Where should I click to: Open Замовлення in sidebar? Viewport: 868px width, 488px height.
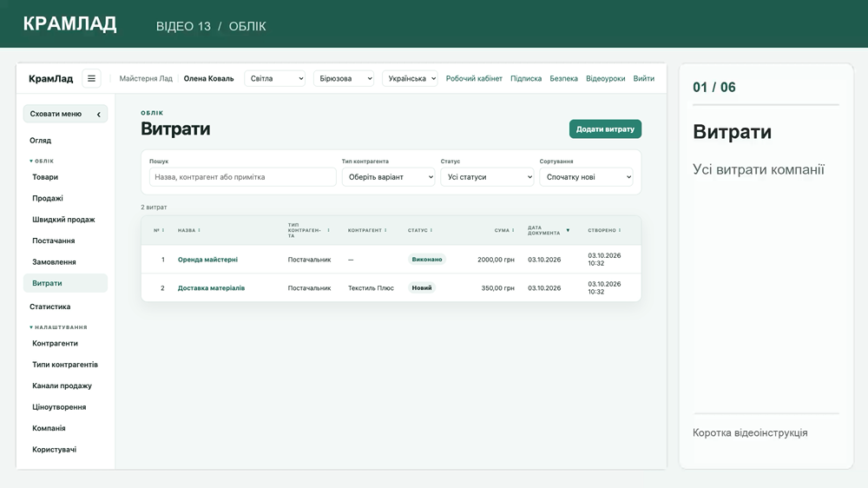point(54,262)
